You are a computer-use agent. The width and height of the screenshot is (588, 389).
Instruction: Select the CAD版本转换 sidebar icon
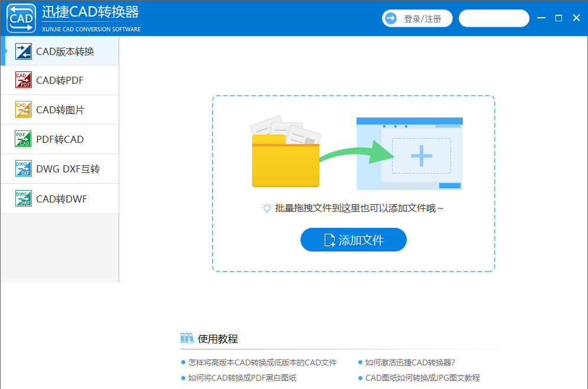coord(24,51)
